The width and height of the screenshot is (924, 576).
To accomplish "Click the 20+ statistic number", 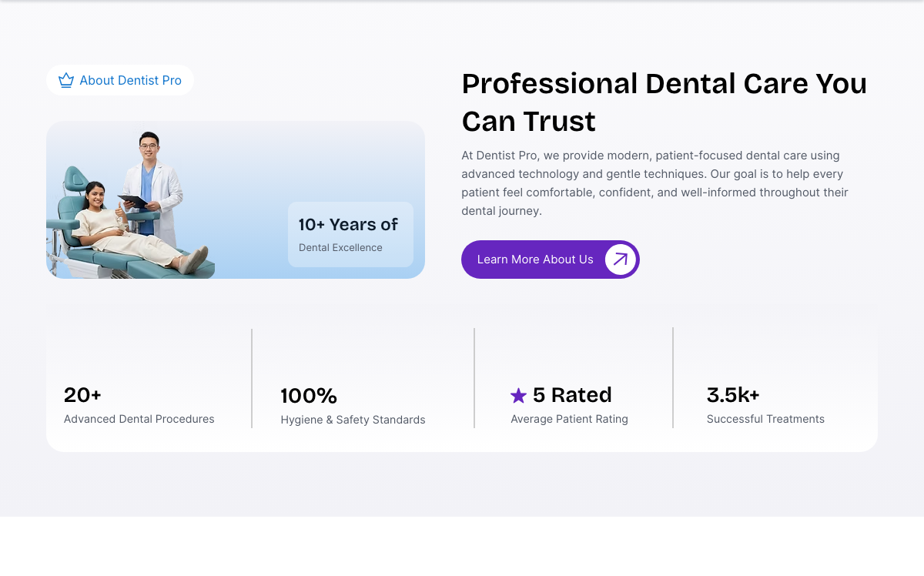I will coord(82,395).
